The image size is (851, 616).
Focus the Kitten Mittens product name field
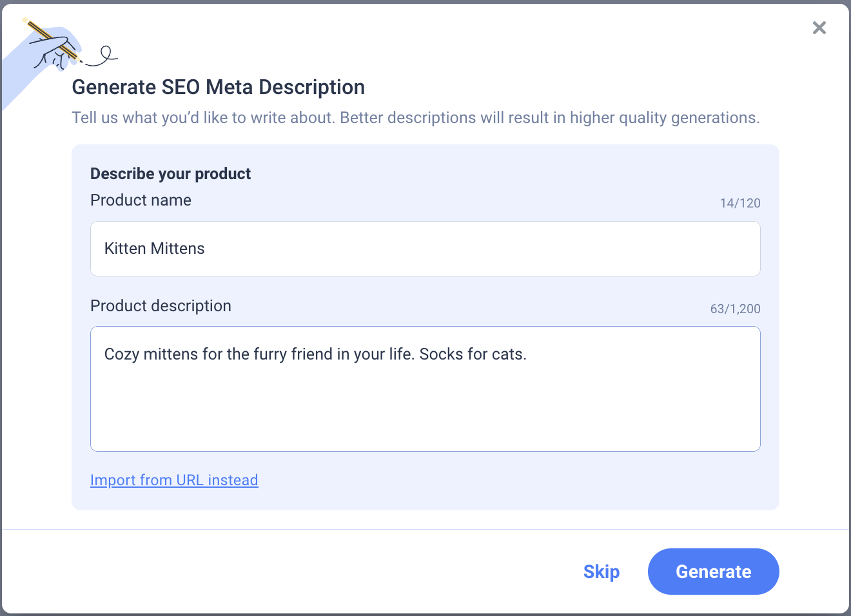pyautogui.click(x=425, y=249)
